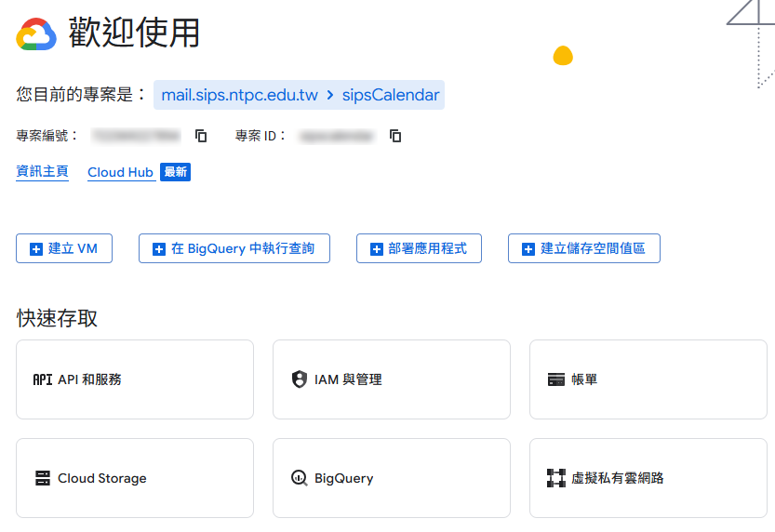Click the Google Cloud logo
Viewport: 775px width, 532px height.
[36, 34]
